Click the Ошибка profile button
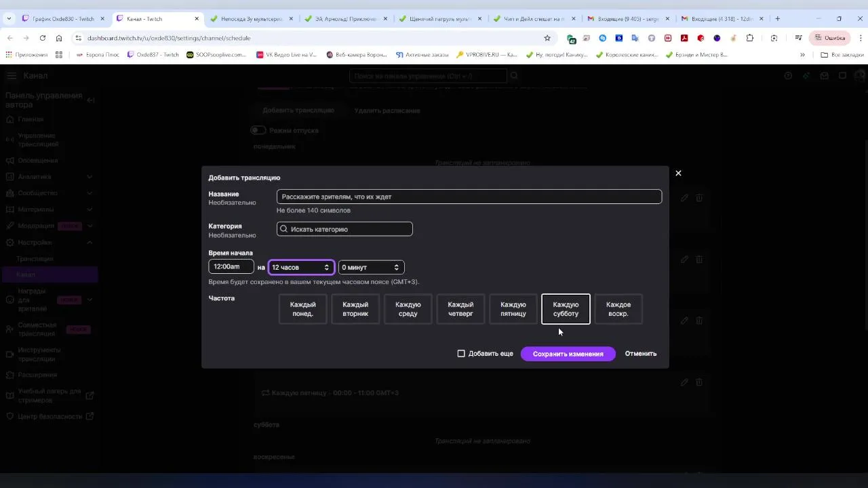Viewport: 868px width, 488px height. pos(829,38)
